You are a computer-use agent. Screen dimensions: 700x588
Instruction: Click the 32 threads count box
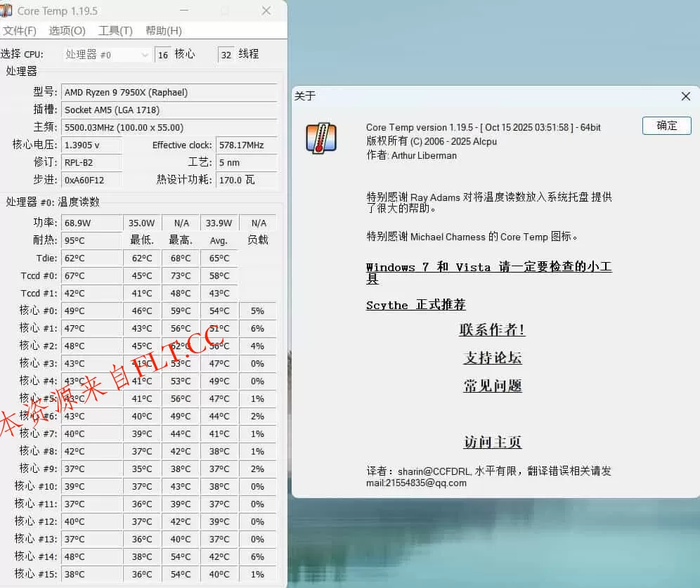tap(226, 55)
